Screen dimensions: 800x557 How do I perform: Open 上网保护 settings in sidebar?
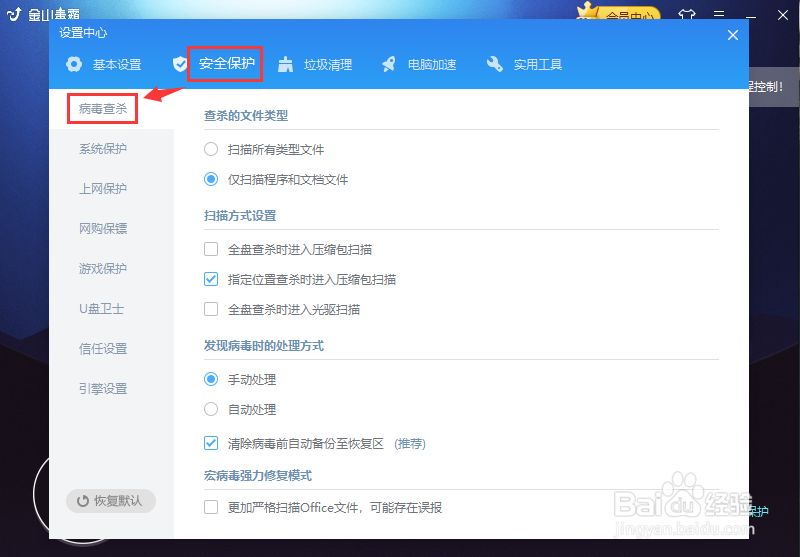(x=103, y=189)
